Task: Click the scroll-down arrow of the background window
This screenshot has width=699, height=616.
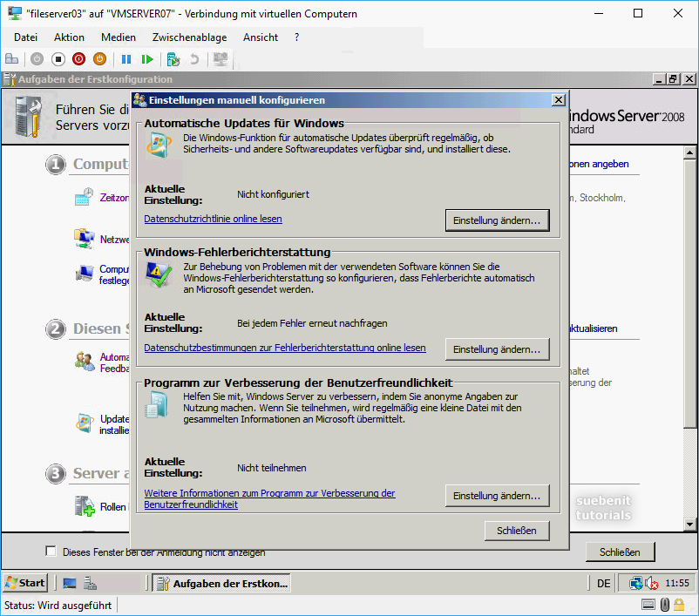Action: (690, 525)
